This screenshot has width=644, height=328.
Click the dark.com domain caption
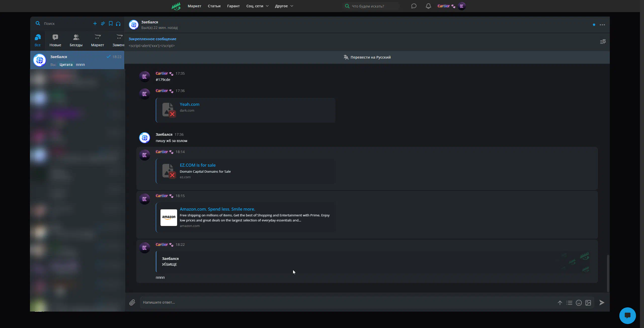click(187, 110)
